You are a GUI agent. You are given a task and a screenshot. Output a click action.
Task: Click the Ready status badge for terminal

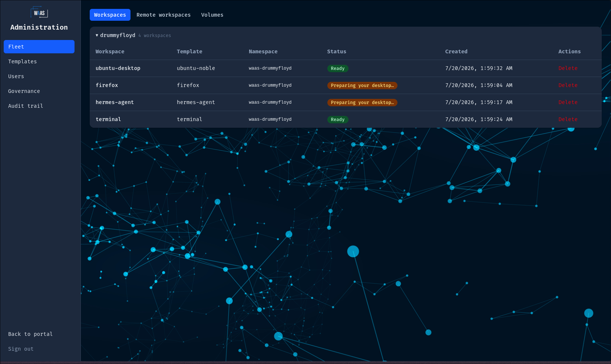(x=338, y=120)
